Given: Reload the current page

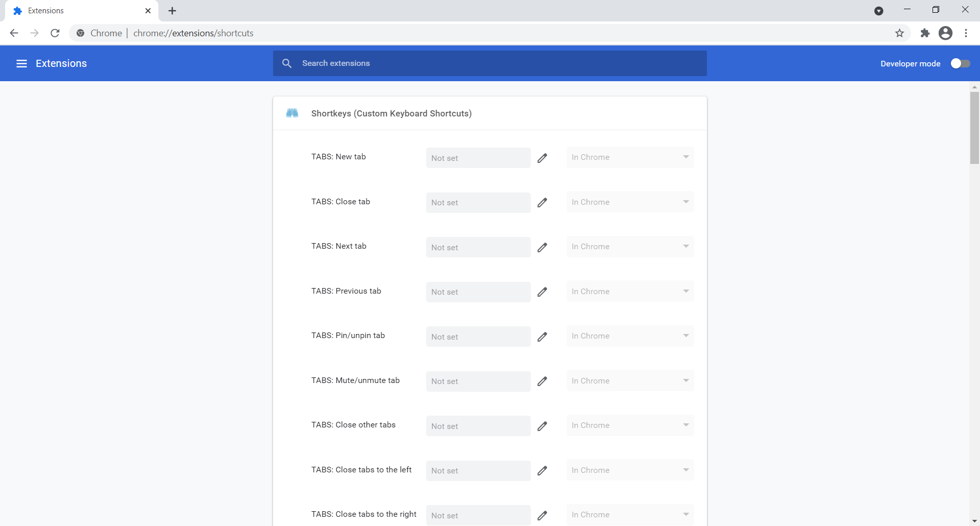Looking at the screenshot, I should [x=55, y=33].
